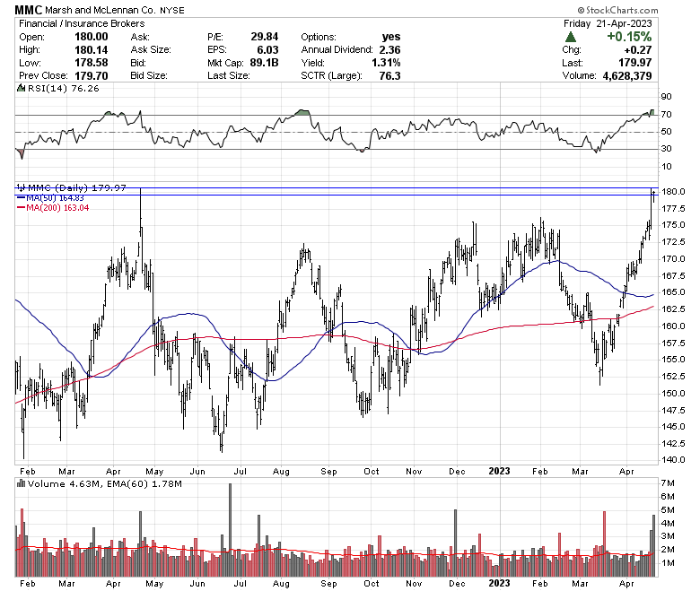
Task: Click the '4M' volume axis label
Action: click(668, 523)
